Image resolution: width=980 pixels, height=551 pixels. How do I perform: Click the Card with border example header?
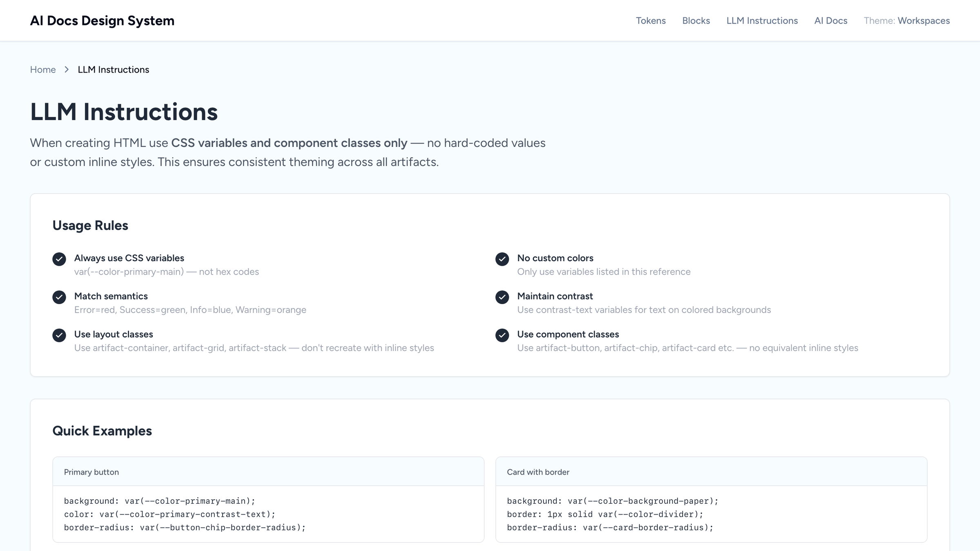pyautogui.click(x=711, y=471)
